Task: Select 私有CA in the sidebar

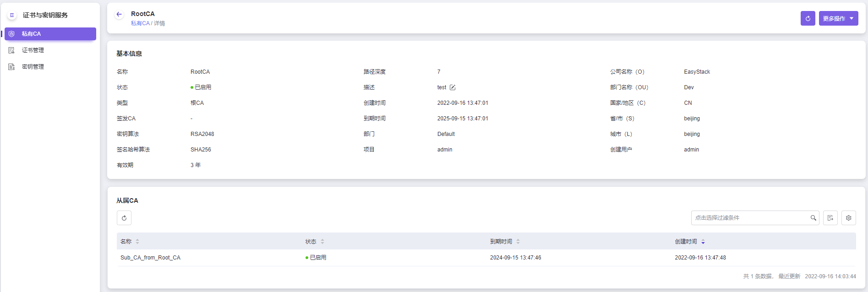Action: [x=50, y=34]
